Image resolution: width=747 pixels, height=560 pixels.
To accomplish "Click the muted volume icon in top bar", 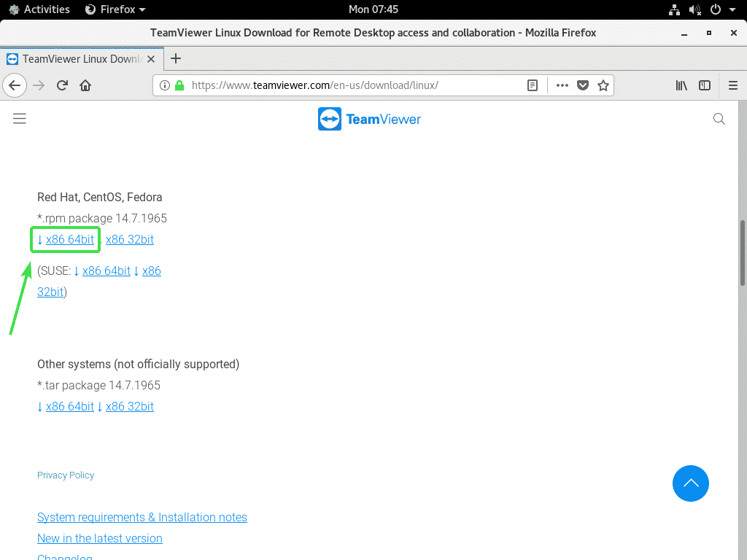I will [x=695, y=9].
